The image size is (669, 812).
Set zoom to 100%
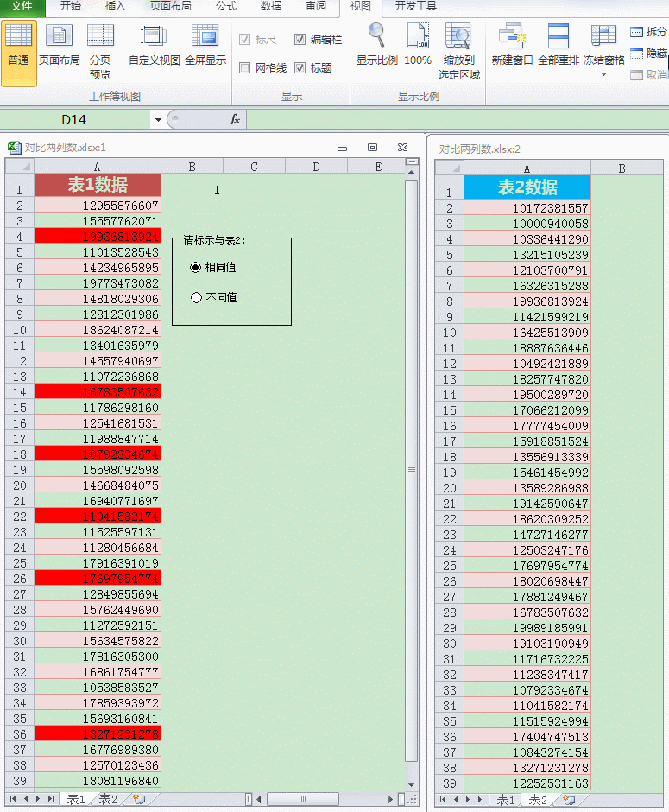(x=418, y=46)
